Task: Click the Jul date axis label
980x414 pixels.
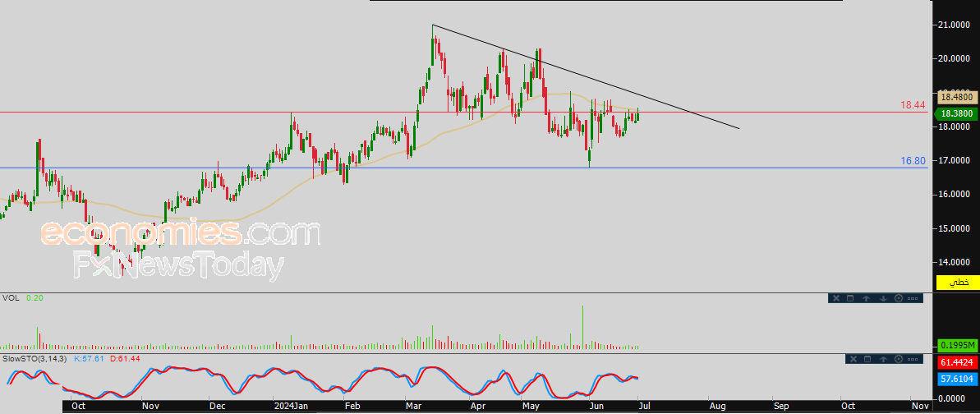Action: pos(646,406)
